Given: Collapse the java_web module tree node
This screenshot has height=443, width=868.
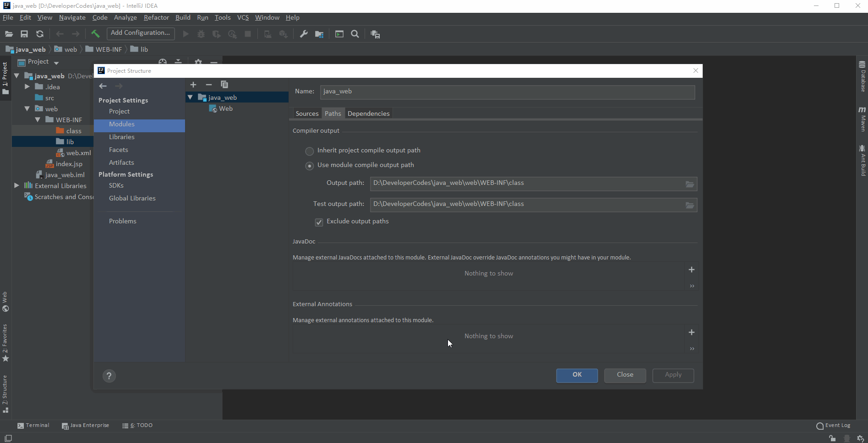Looking at the screenshot, I should tap(191, 97).
